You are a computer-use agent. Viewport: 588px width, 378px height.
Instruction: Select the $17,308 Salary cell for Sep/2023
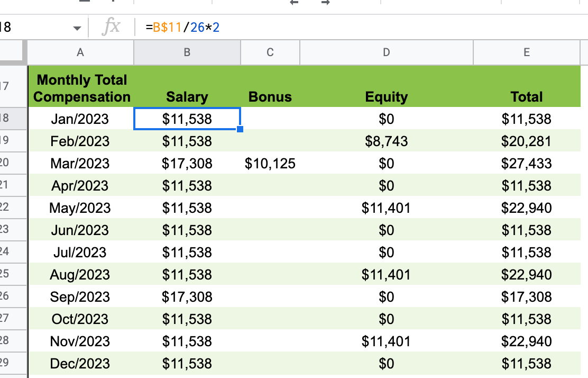point(187,297)
